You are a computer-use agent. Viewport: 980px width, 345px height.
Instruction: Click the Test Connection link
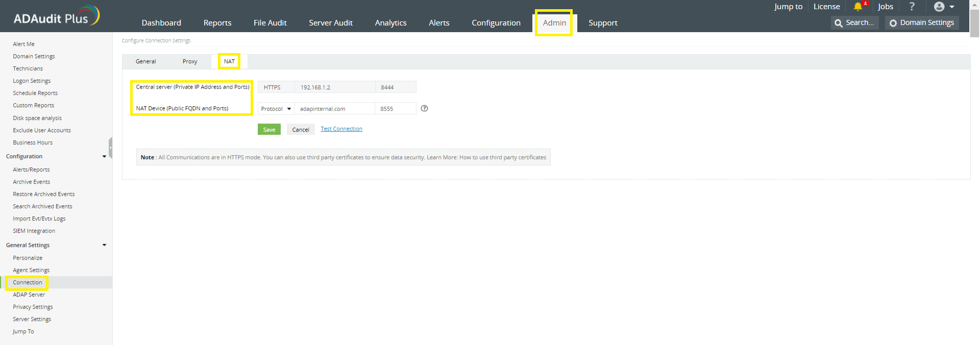point(341,129)
